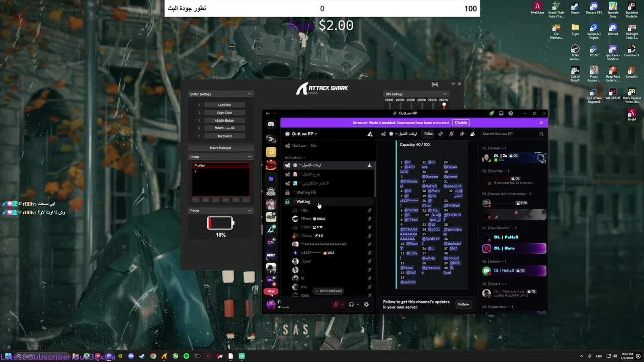This screenshot has height=362, width=644.
Task: Open OutLaw – Ads channel
Action: (329, 145)
